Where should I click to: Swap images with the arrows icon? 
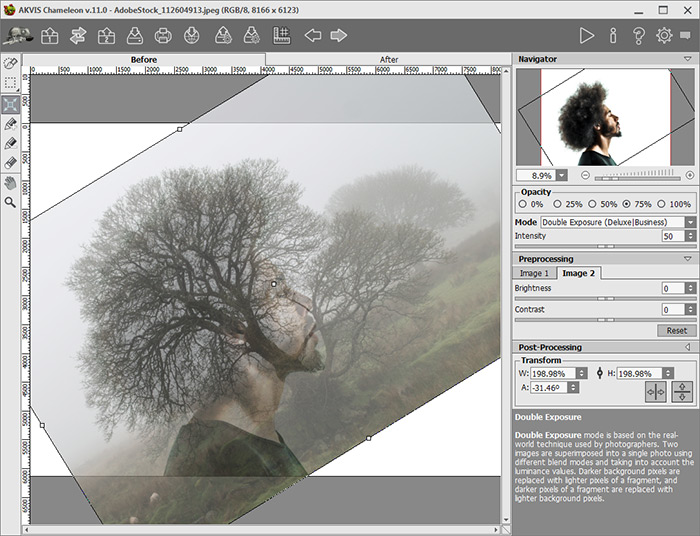[78, 36]
